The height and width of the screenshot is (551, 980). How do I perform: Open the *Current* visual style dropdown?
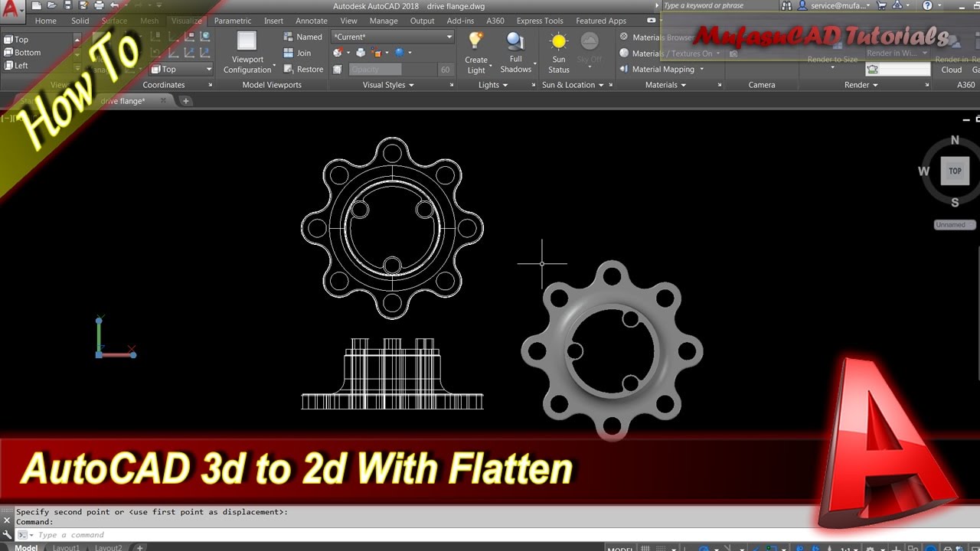(x=393, y=37)
